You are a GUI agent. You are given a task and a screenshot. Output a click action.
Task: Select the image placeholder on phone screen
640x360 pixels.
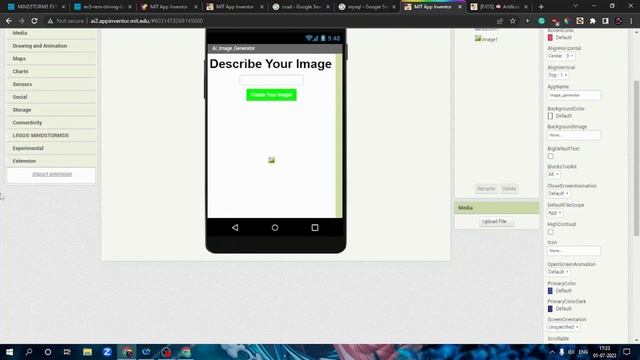coord(271,160)
